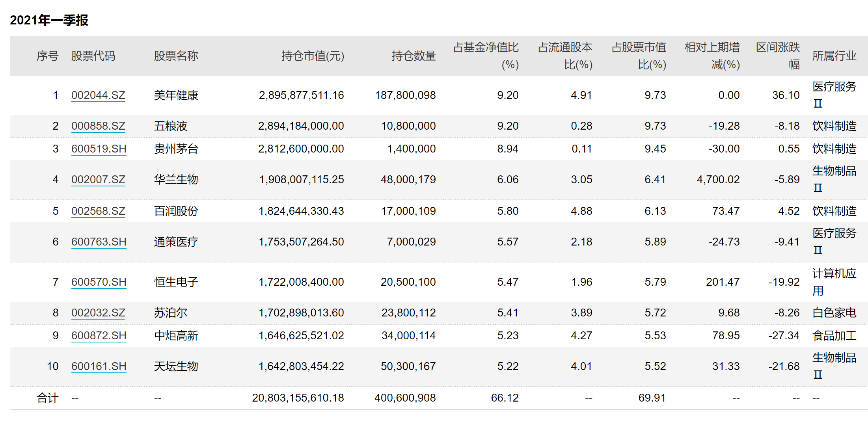The height and width of the screenshot is (426, 868).
Task: Click the 区间涨跌幅 column header
Action: 778,56
